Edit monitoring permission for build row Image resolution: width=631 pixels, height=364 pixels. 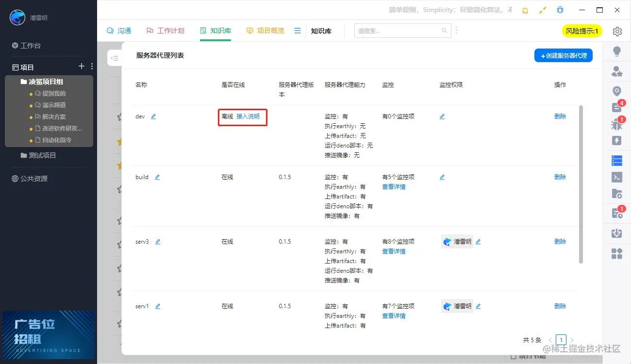(442, 177)
